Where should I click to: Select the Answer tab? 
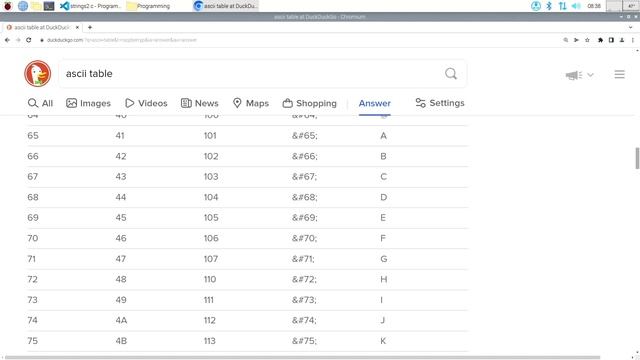pos(375,103)
